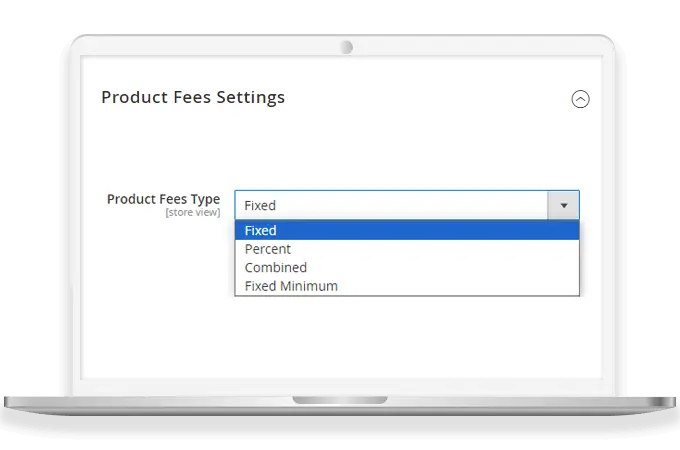
Task: Click the Product Fees Type field label
Action: [163, 199]
